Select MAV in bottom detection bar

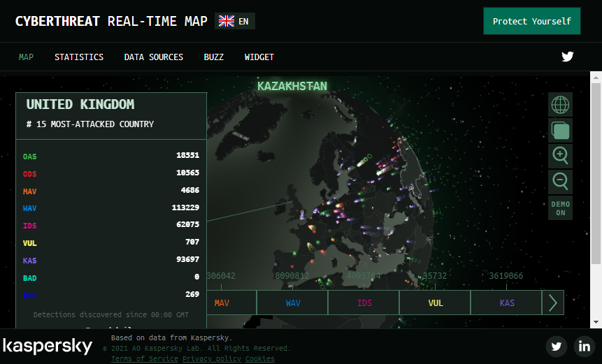(231, 303)
